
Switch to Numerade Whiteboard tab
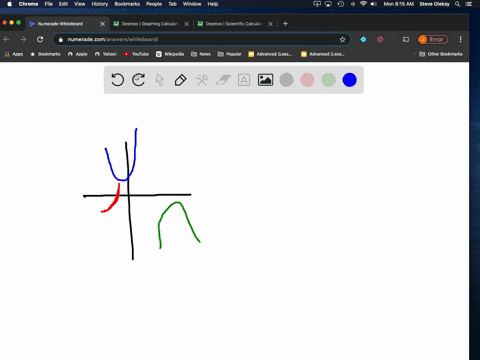point(67,24)
